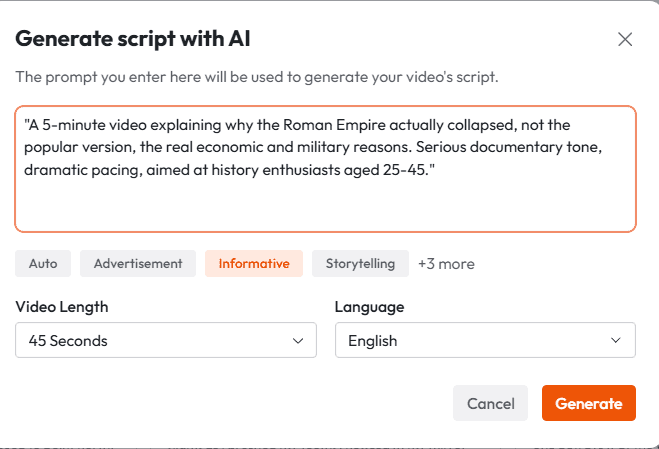The height and width of the screenshot is (449, 659).
Task: Click the "Language" field label
Action: click(369, 307)
